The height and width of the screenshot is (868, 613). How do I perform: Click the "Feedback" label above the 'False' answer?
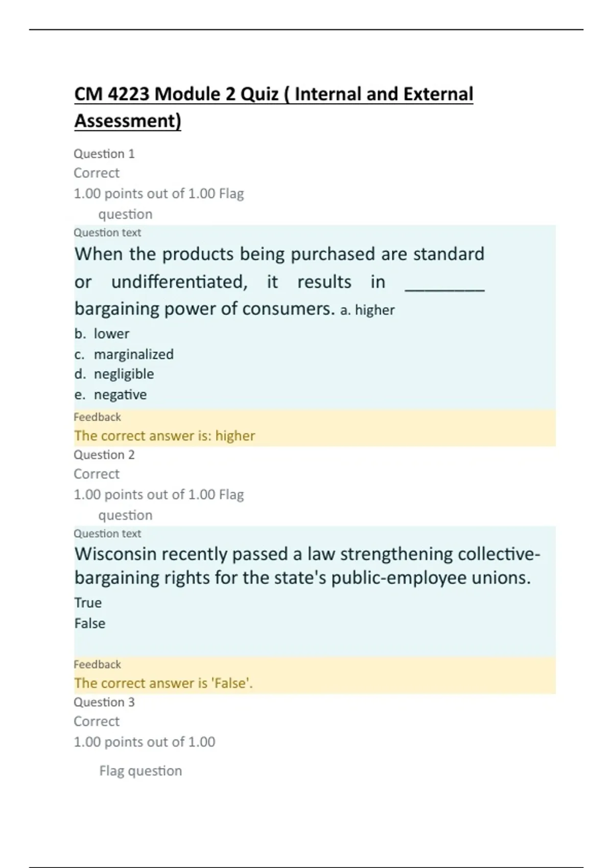click(x=97, y=664)
